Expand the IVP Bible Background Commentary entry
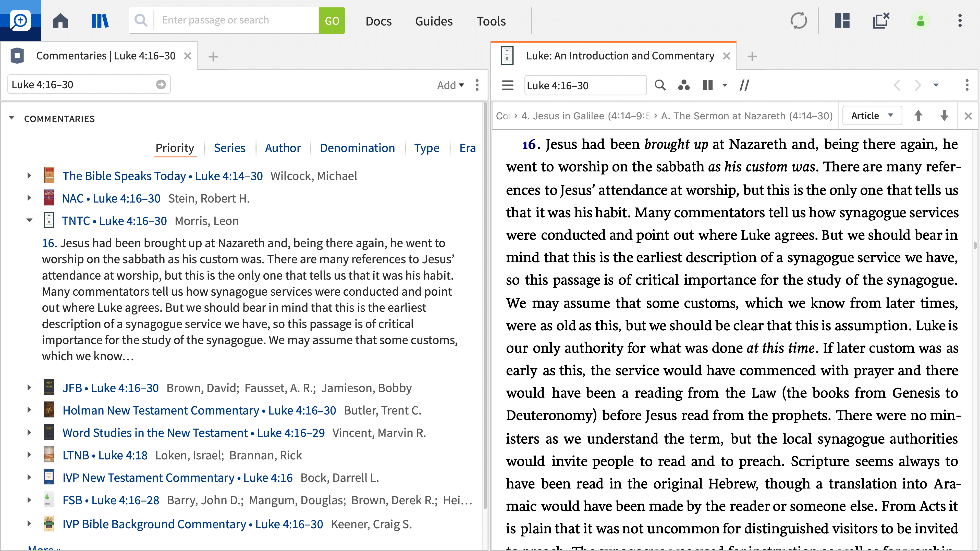The height and width of the screenshot is (551, 980). click(x=29, y=524)
